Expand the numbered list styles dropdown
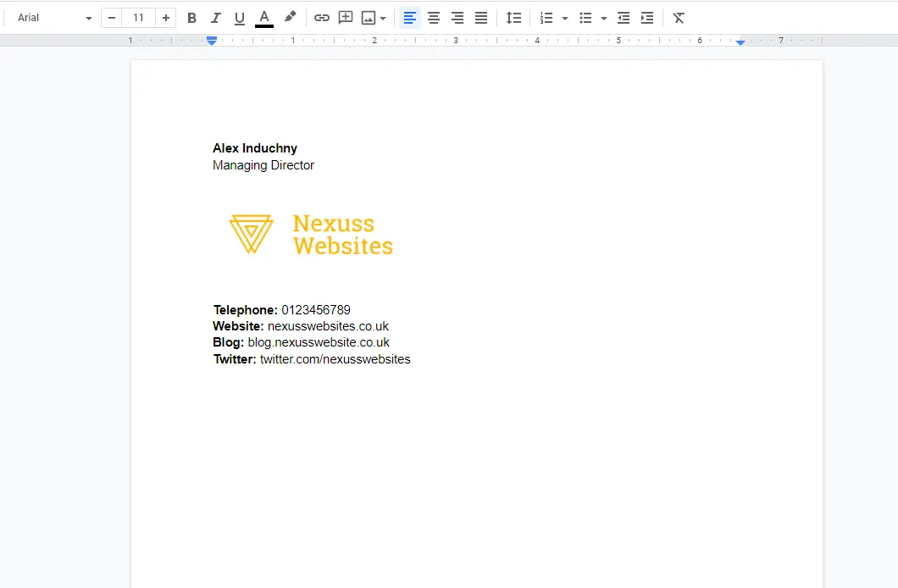The height and width of the screenshot is (588, 898). pyautogui.click(x=564, y=17)
